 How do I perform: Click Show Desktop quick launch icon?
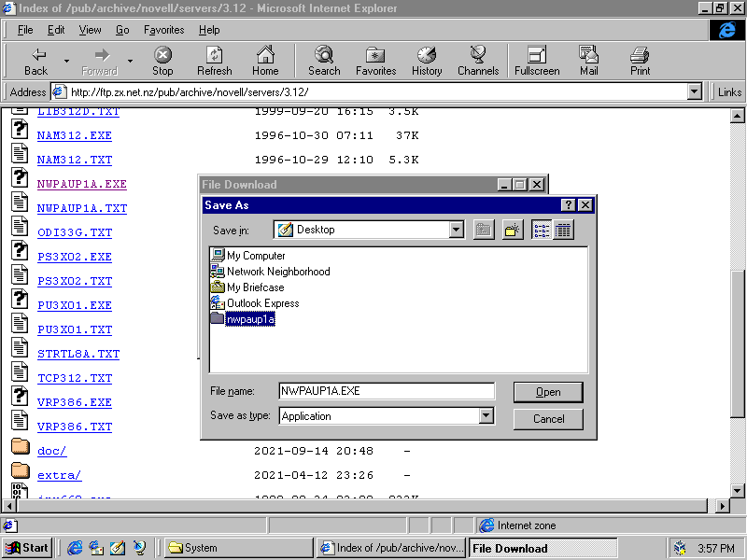tap(118, 548)
